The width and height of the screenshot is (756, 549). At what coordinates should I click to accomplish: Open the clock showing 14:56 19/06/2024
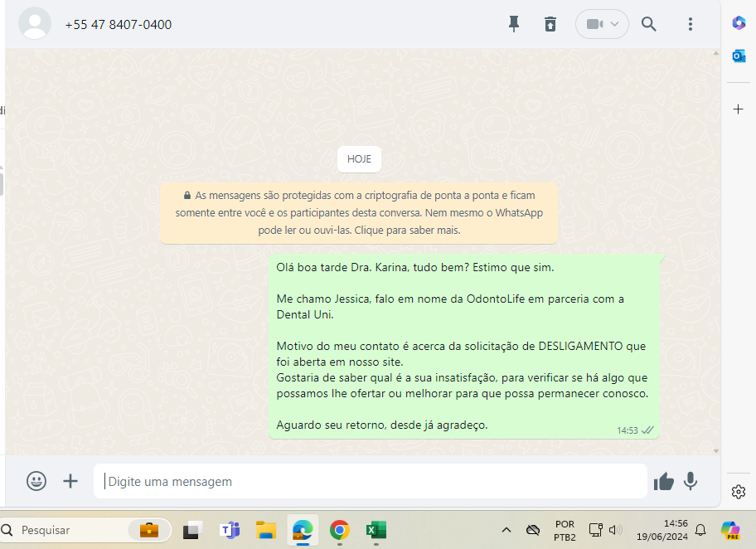[662, 530]
